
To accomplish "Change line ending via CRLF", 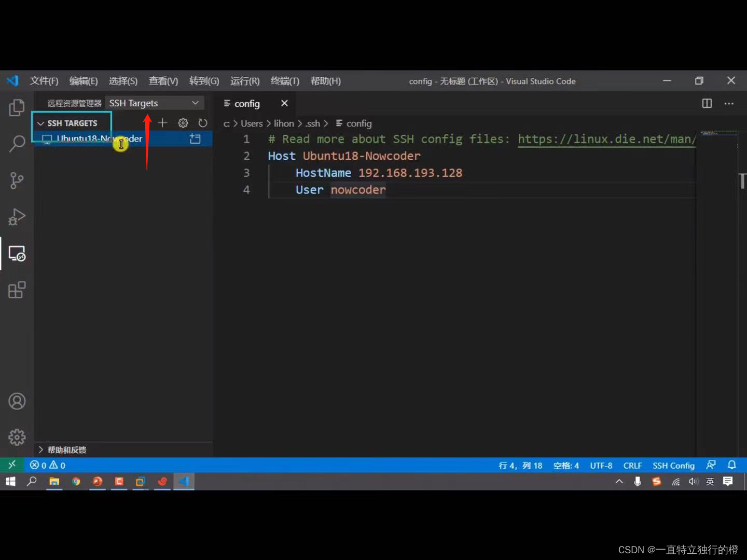I will [x=632, y=465].
